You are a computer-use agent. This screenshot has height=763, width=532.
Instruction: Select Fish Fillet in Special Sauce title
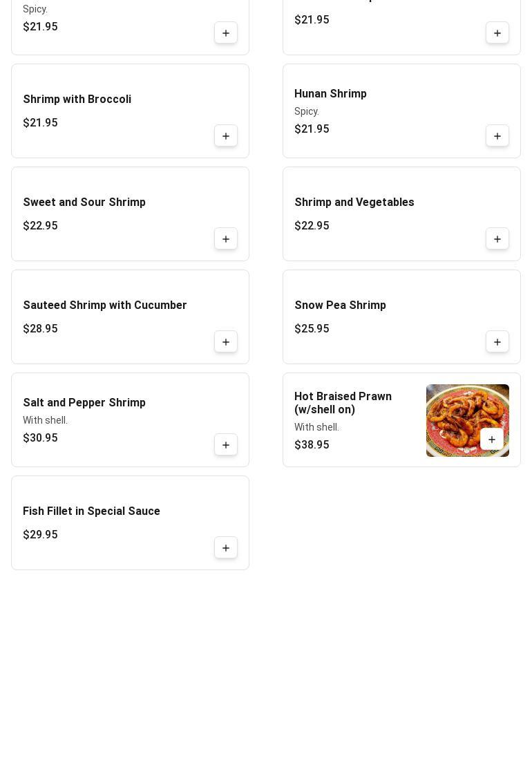(91, 511)
